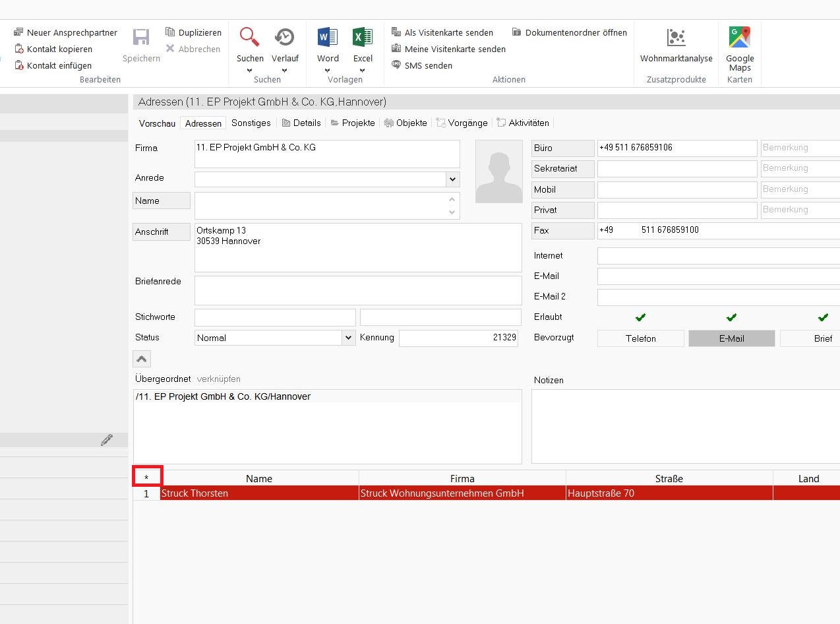Select E-Mail as preferred contact method
The width and height of the screenshot is (840, 624).
(x=731, y=338)
